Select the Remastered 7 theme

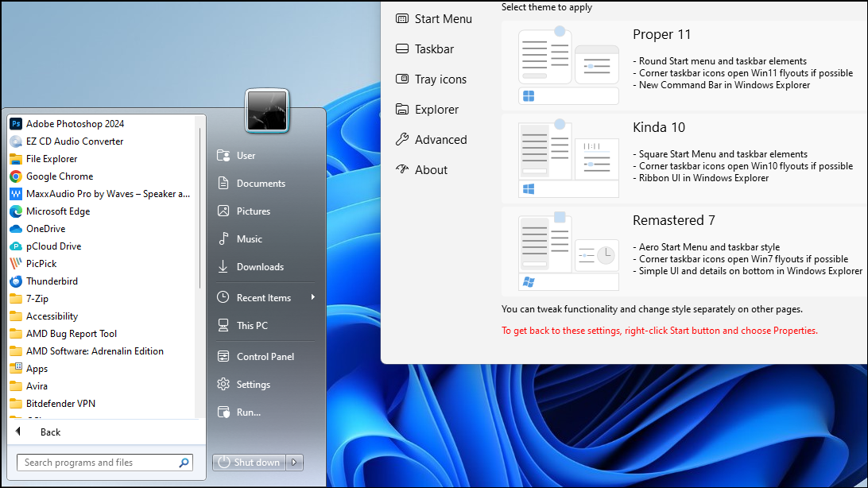pyautogui.click(x=684, y=251)
